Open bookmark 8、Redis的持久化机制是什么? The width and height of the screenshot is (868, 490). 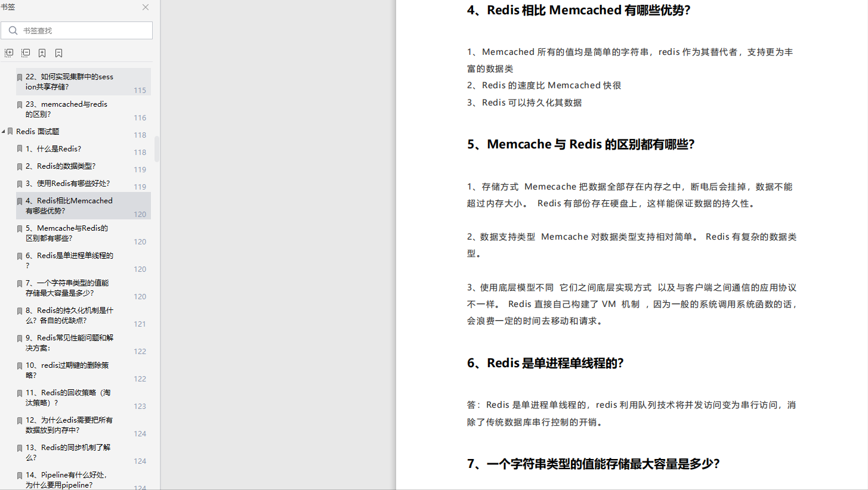coord(69,315)
